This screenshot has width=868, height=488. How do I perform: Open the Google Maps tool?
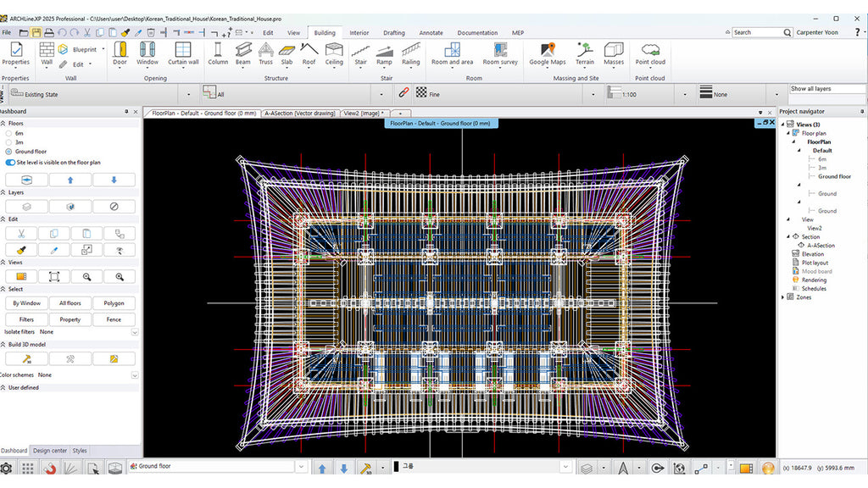click(x=547, y=53)
